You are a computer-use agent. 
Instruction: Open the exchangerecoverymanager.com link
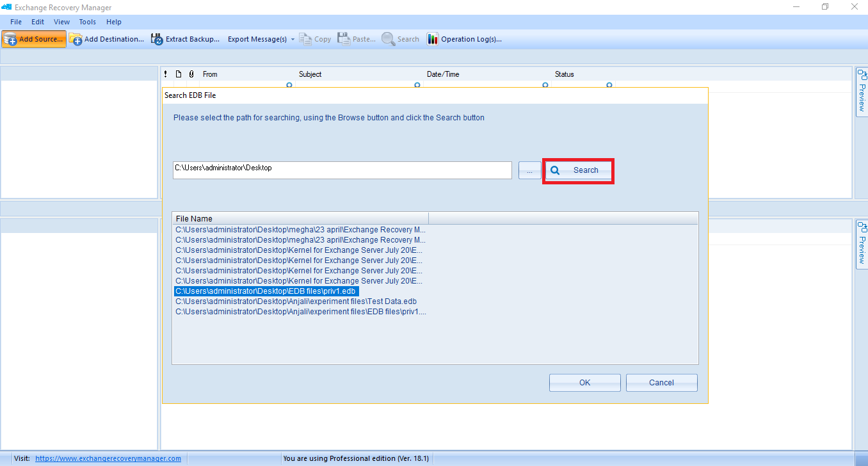coord(108,458)
